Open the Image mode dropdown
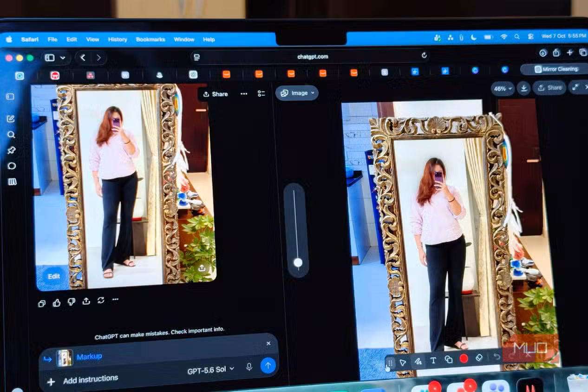Viewport: 588px width, 392px height. click(297, 93)
